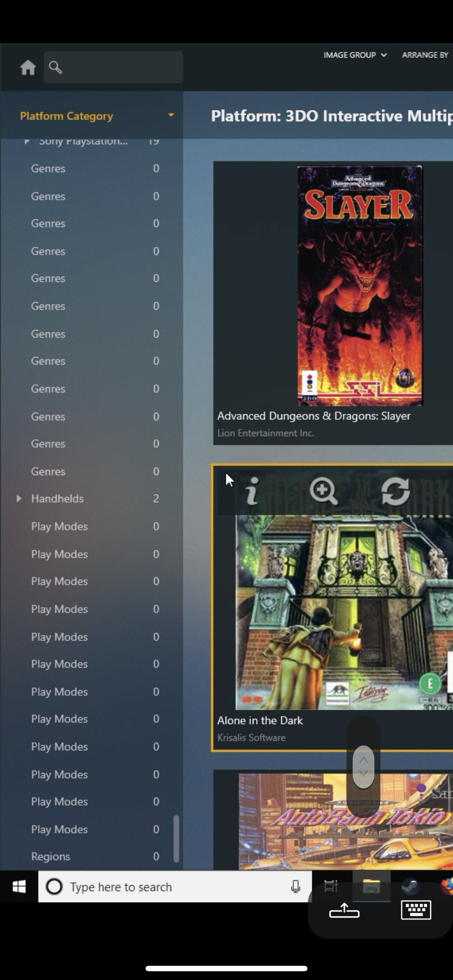Click the 'Alone in the Dark' title text
This screenshot has height=980, width=453.
point(260,720)
